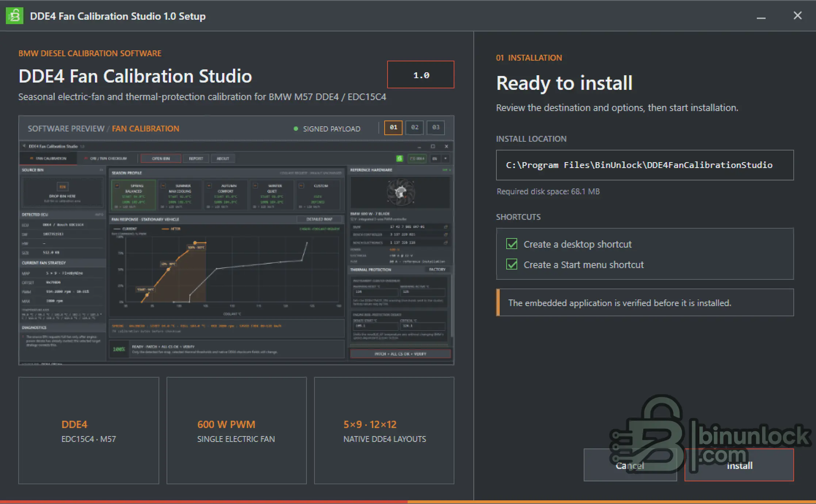Screen dimensions: 816x504
Task: Click the 'INSTALL LOCATION' section label
Action: (531, 139)
